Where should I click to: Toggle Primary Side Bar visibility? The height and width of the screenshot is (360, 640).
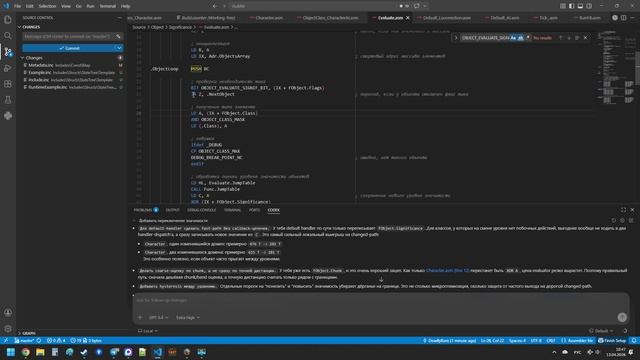(571, 6)
